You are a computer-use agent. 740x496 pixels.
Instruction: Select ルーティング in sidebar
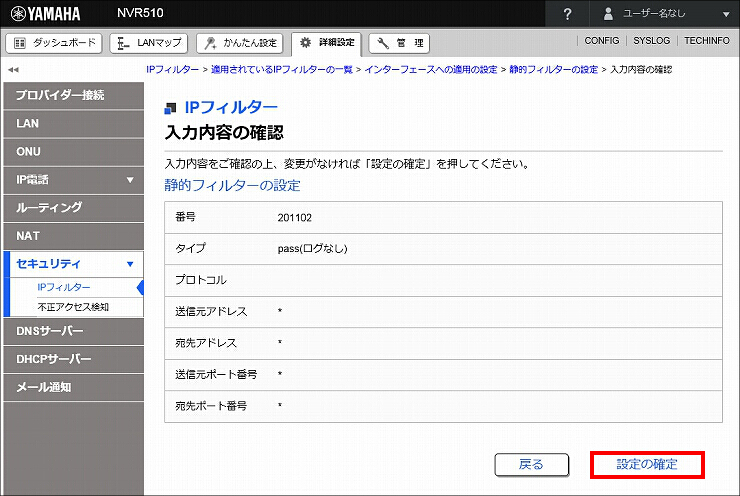(x=74, y=208)
